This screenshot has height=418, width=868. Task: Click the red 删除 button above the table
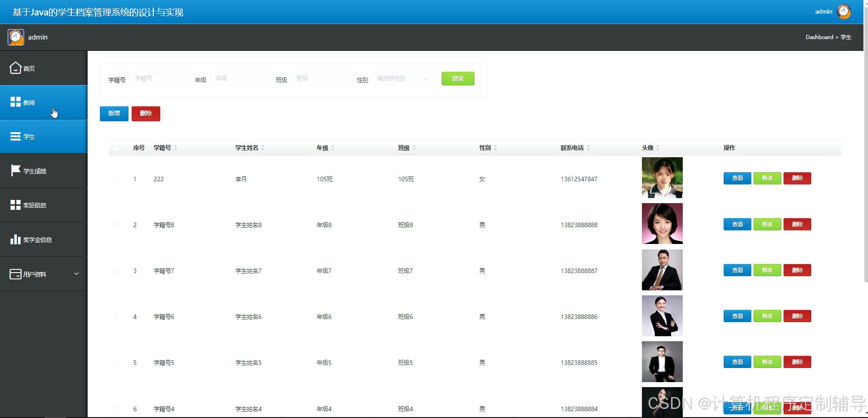[x=146, y=114]
